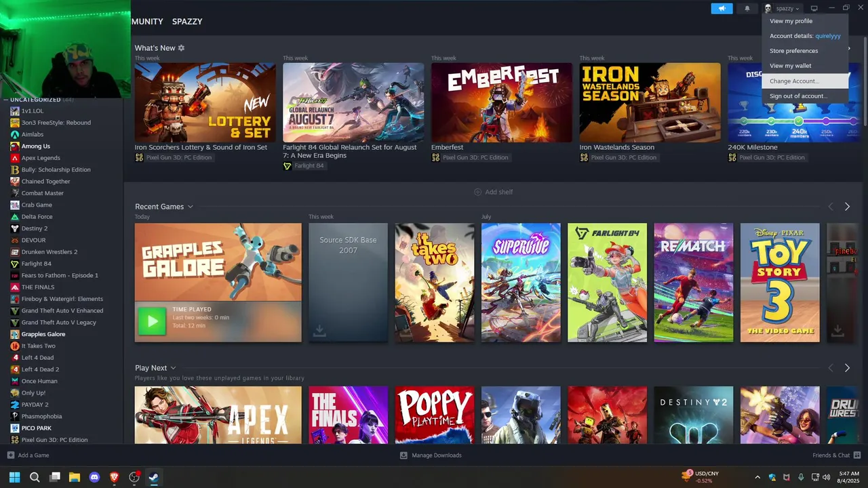Show hidden system tray icons
Screen dimensions: 868x488
757,477
